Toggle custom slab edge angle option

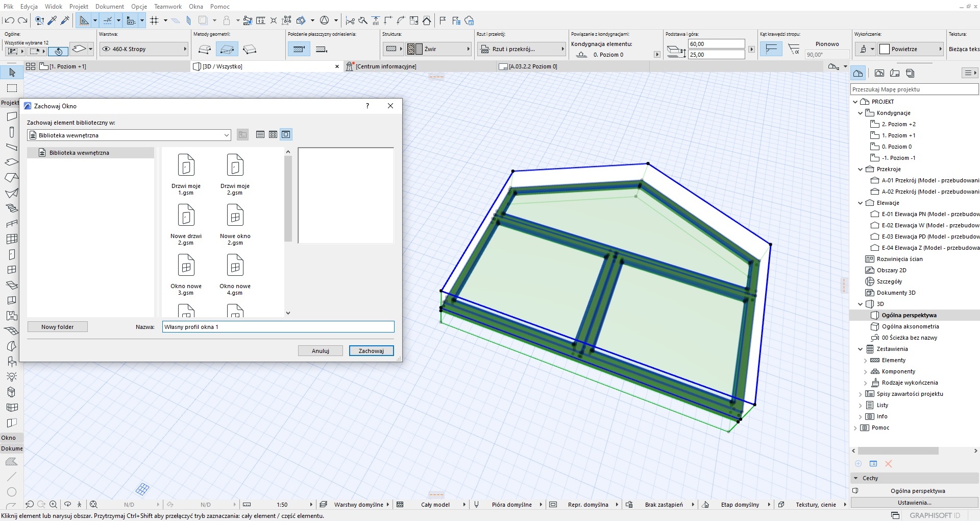click(794, 49)
